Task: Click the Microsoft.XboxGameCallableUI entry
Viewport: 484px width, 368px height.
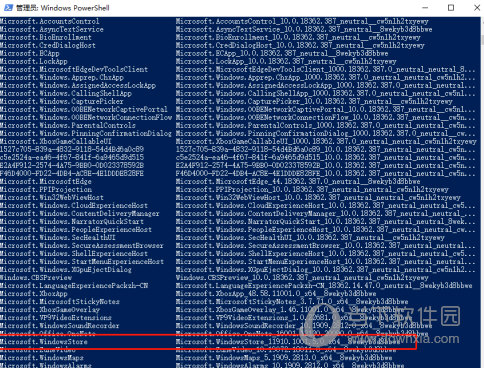Action: pyautogui.click(x=56, y=142)
